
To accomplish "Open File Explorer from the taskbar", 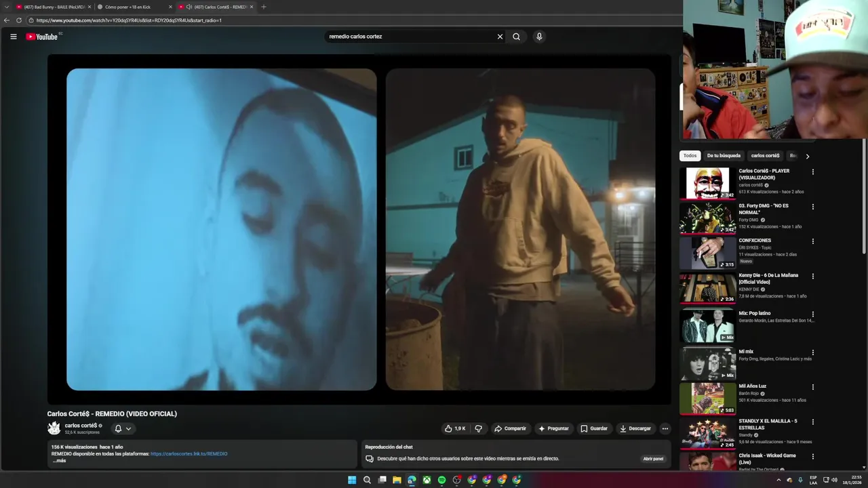I will coord(397,480).
